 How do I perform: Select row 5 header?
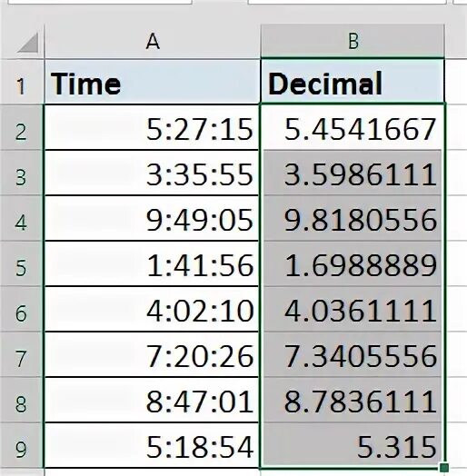click(x=21, y=263)
